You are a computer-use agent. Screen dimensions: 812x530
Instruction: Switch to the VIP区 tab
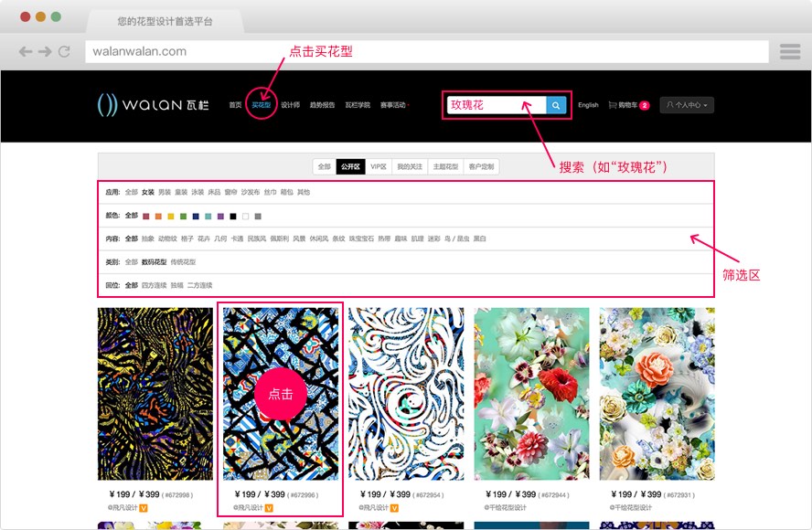[x=379, y=167]
